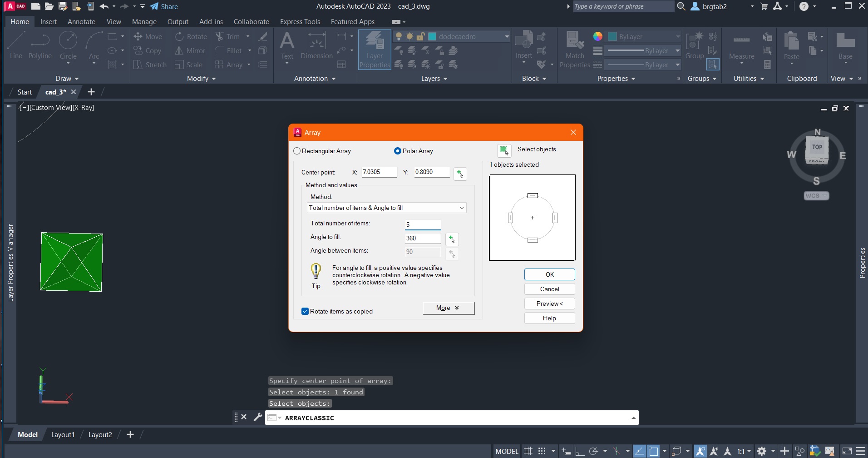Click the Copy tool

(148, 51)
